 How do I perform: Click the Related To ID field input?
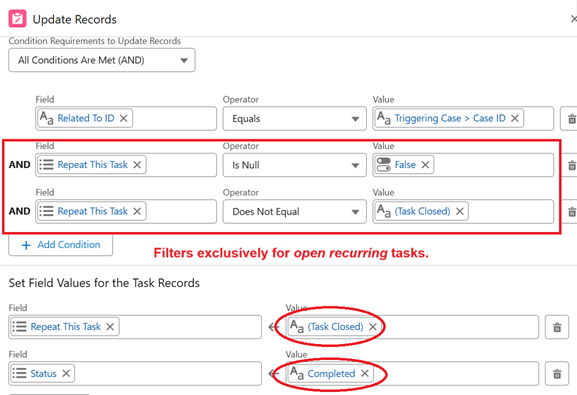tap(126, 119)
